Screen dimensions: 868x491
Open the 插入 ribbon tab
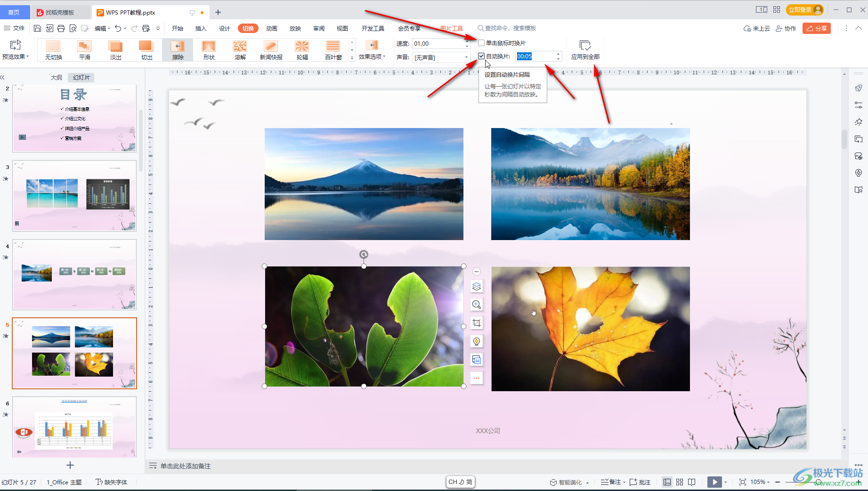(201, 28)
